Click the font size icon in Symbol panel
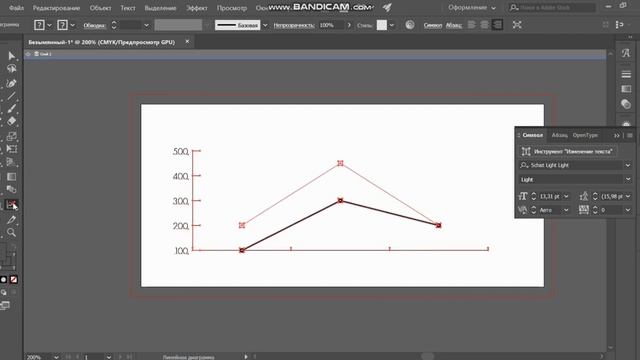 click(523, 196)
